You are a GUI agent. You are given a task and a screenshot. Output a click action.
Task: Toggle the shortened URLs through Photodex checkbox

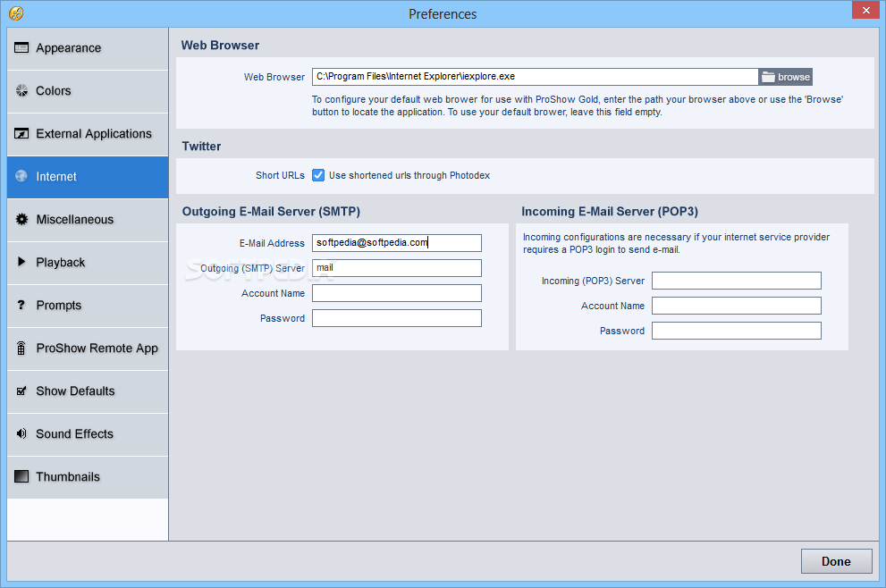(x=318, y=175)
